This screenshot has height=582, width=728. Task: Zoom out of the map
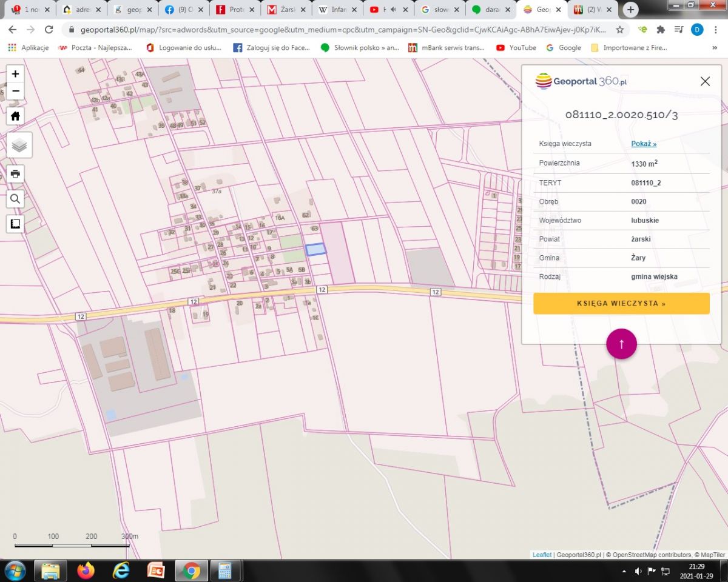(16, 92)
